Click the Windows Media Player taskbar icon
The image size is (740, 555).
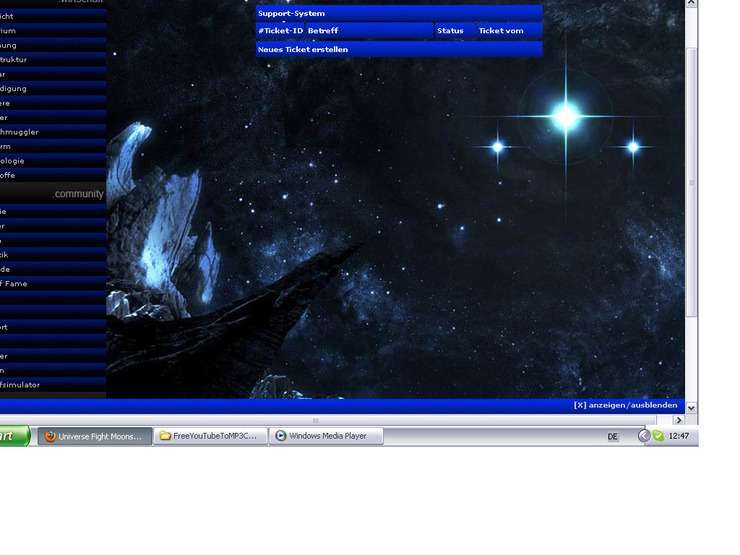click(x=281, y=436)
